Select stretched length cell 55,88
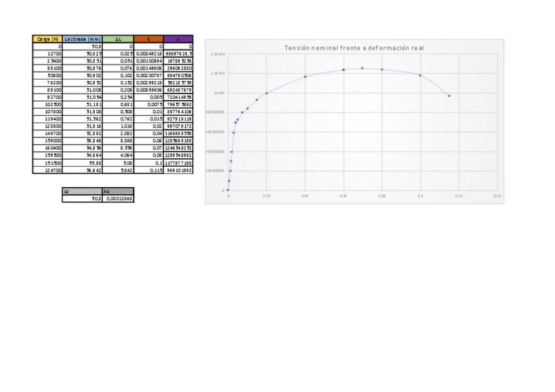 [82, 163]
